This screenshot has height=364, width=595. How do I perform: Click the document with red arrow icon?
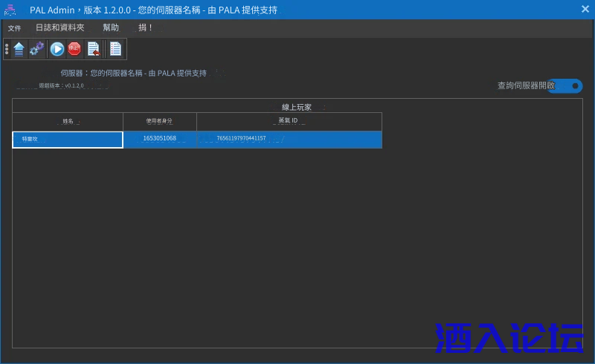tap(93, 49)
